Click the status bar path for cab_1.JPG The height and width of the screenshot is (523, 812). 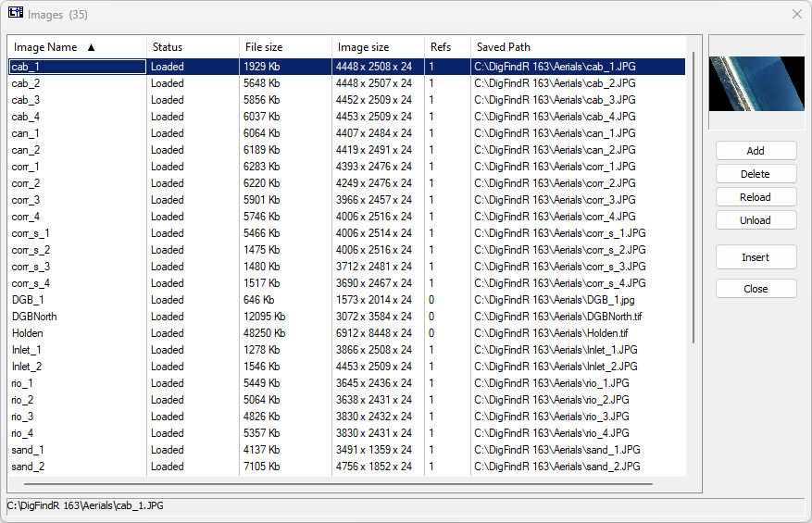tap(85, 505)
